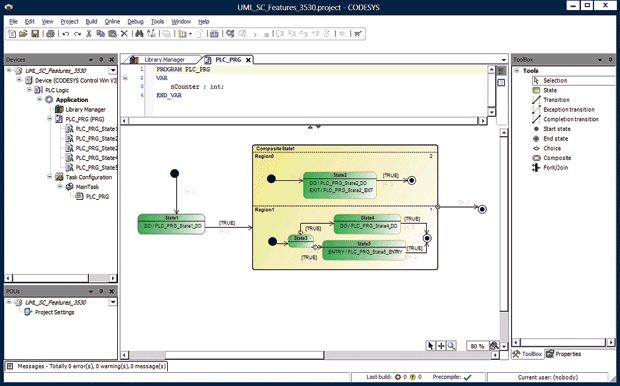Collapse the PLC_PRG (PRG) tree node
This screenshot has width=620, height=386.
(49, 119)
